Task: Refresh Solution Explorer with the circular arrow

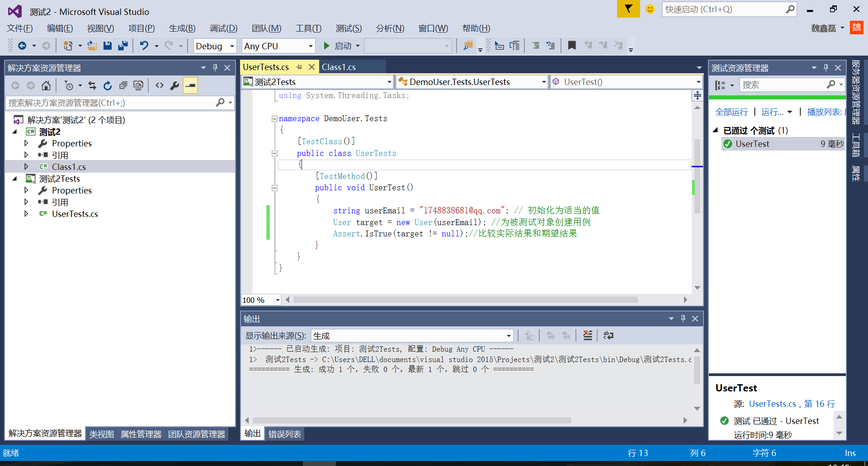Action: click(108, 85)
